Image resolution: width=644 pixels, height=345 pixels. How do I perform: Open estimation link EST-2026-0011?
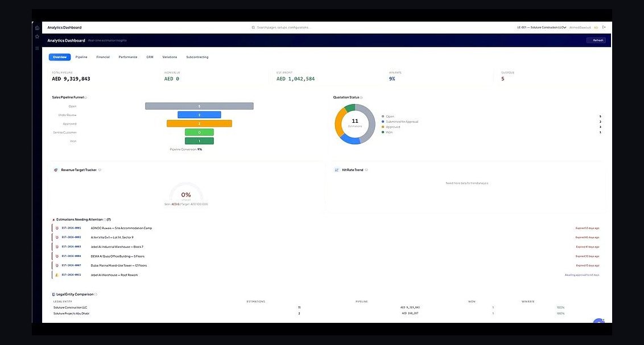point(72,275)
